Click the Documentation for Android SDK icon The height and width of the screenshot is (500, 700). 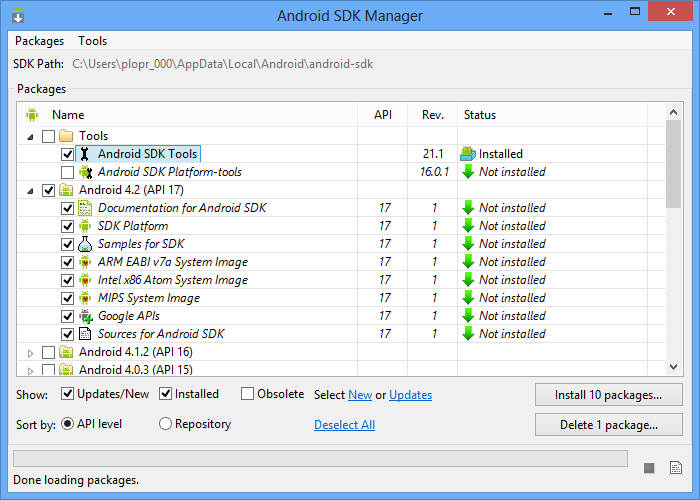(x=85, y=208)
